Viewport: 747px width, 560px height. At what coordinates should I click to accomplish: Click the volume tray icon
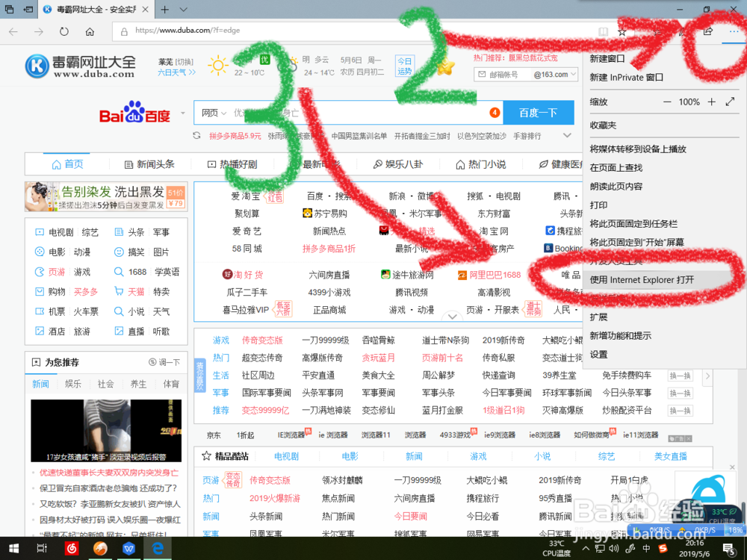coord(615,549)
